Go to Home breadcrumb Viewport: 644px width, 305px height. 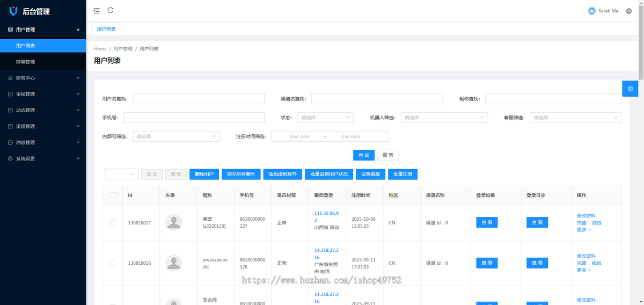(x=100, y=49)
